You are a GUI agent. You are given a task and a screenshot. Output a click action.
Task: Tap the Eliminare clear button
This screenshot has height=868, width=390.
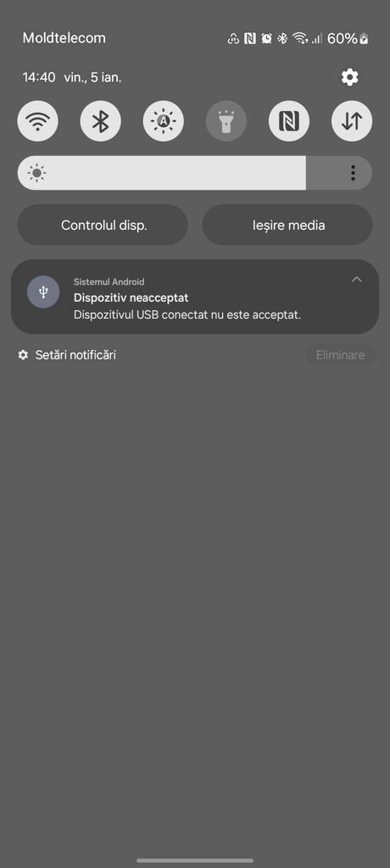coord(340,355)
